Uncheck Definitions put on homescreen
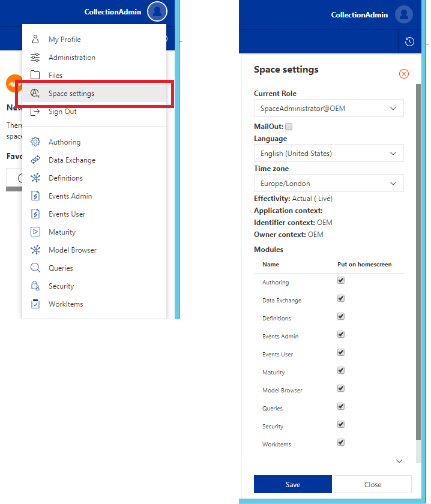 pos(341,316)
